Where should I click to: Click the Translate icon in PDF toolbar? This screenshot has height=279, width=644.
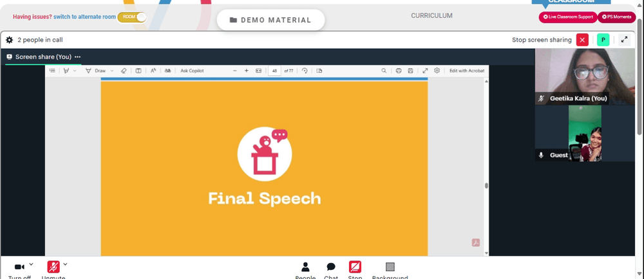[x=167, y=71]
